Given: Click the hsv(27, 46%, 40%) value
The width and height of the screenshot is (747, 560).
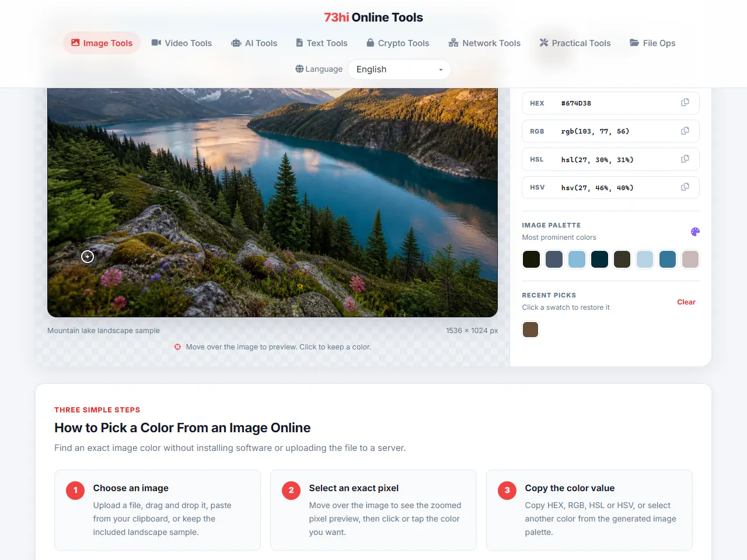Looking at the screenshot, I should point(597,187).
